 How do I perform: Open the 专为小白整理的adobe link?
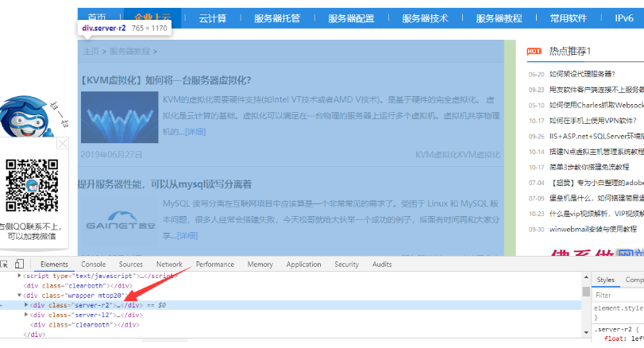[x=596, y=183]
